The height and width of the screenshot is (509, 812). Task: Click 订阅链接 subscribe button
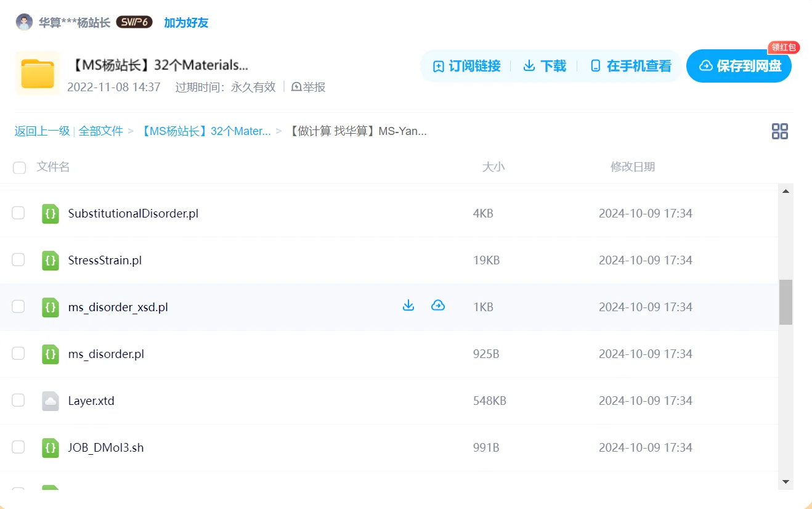coord(466,66)
